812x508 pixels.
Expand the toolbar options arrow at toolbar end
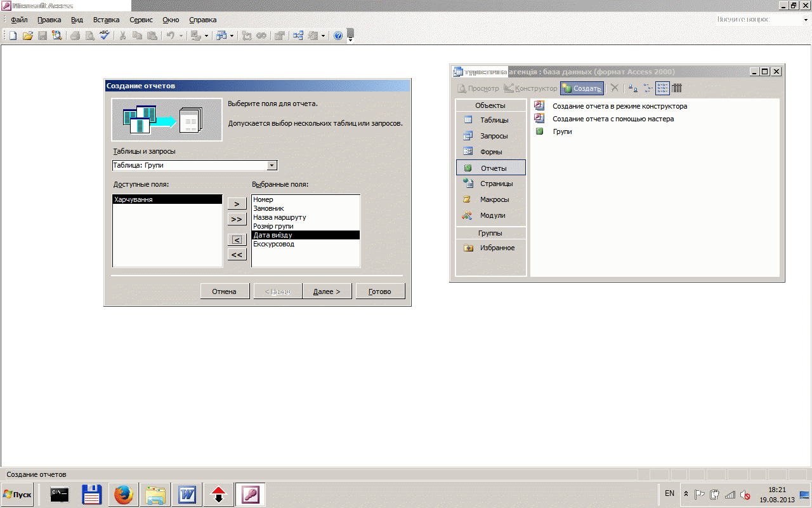pos(350,37)
